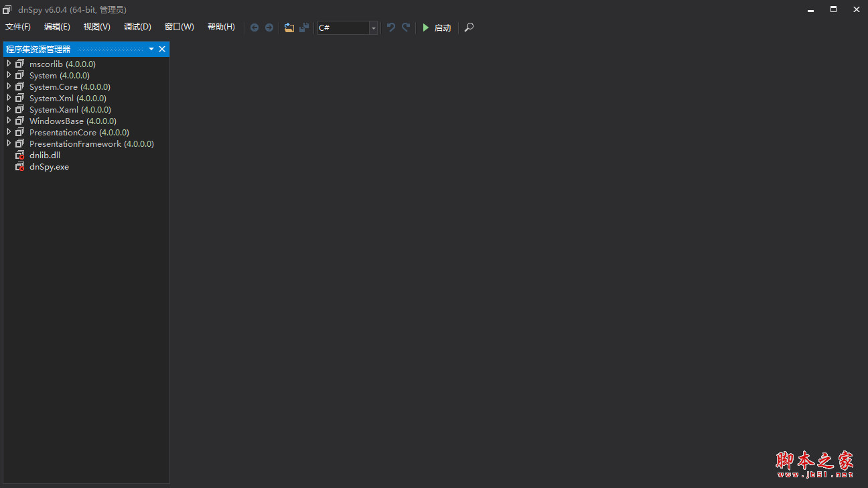Select the WindowsBase (4.0.0.0) label

(x=73, y=121)
